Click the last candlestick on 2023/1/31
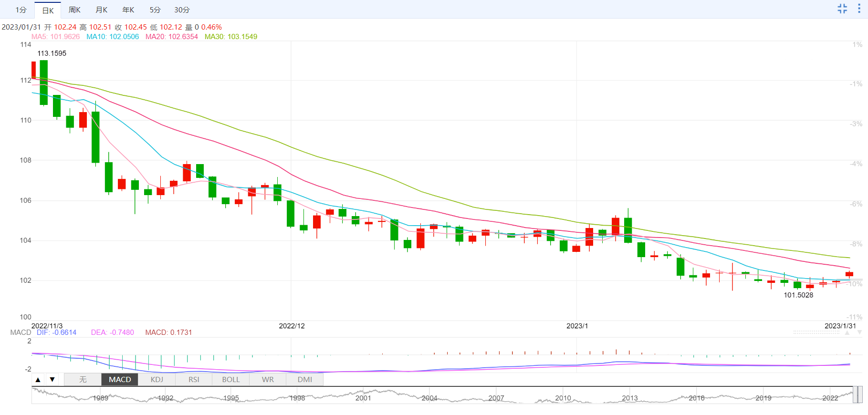The width and height of the screenshot is (868, 415). (x=849, y=274)
